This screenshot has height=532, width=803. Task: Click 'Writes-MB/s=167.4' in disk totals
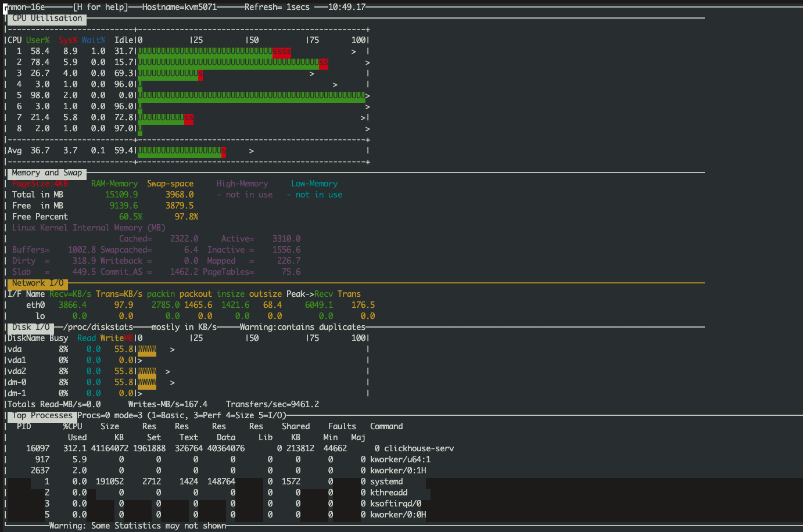[168, 404]
